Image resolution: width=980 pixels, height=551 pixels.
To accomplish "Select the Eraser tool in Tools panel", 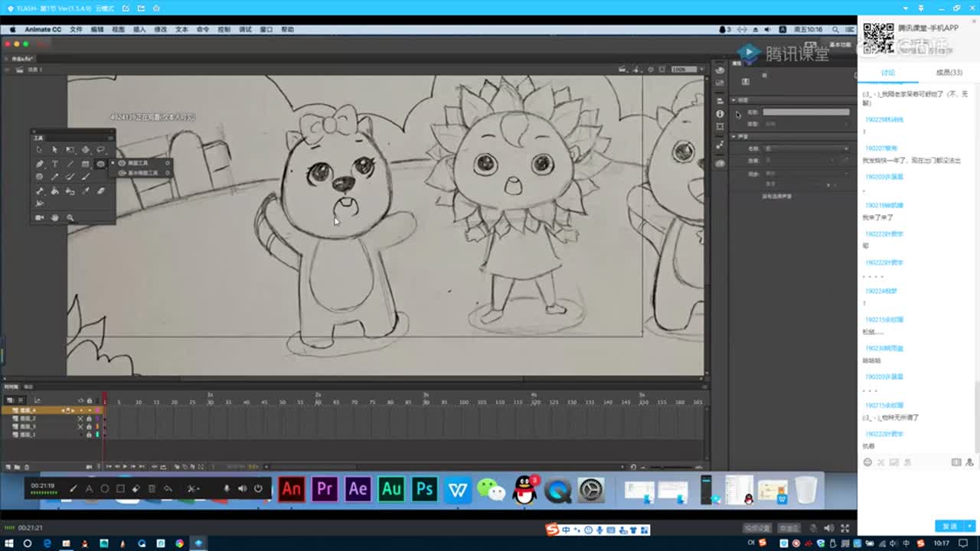I will [x=101, y=191].
